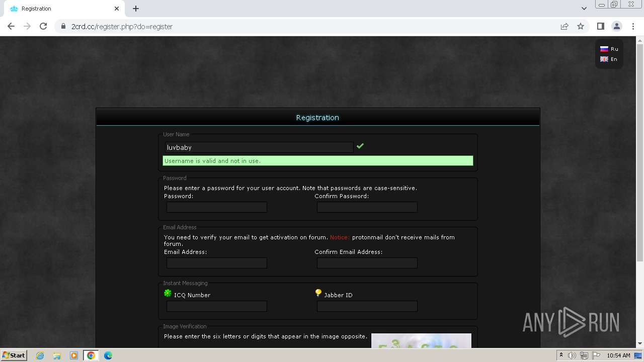
Task: Close the Registration tab
Action: (x=117, y=9)
